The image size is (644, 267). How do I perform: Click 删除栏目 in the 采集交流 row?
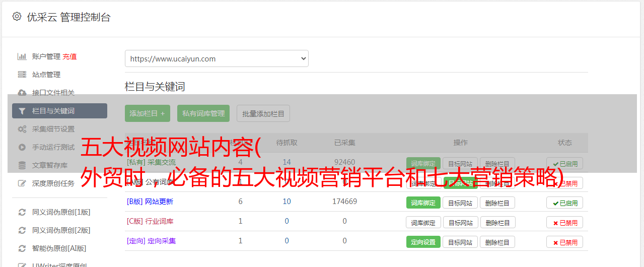(x=497, y=163)
